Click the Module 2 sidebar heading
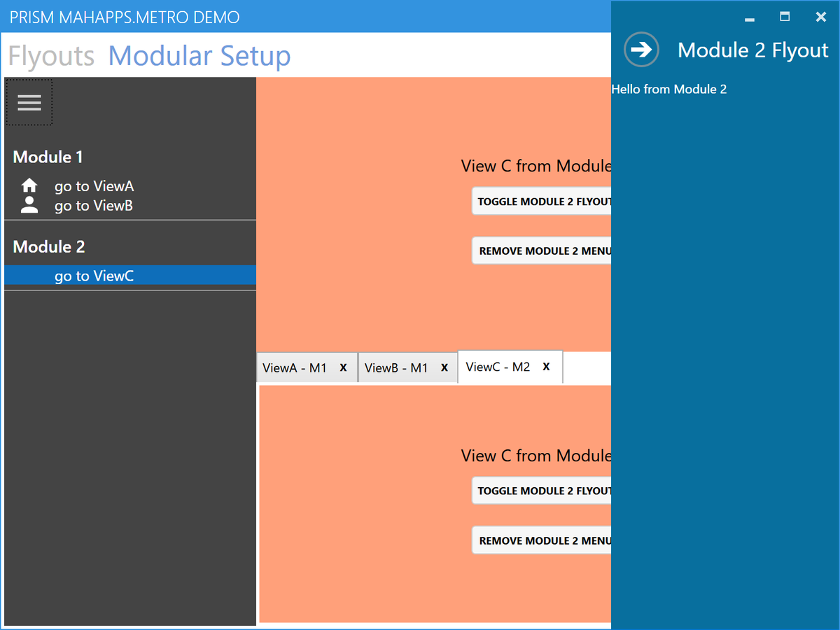840x630 pixels. tap(49, 246)
